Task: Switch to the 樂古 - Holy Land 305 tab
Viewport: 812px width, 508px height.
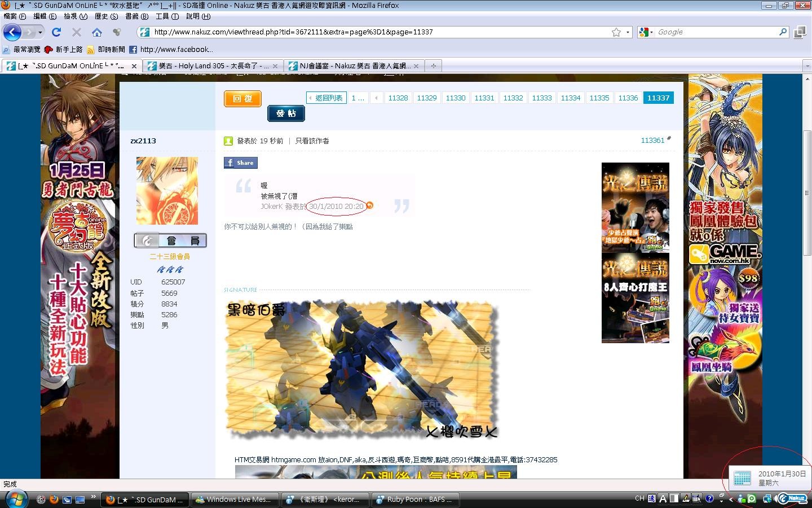Action: tap(212, 65)
